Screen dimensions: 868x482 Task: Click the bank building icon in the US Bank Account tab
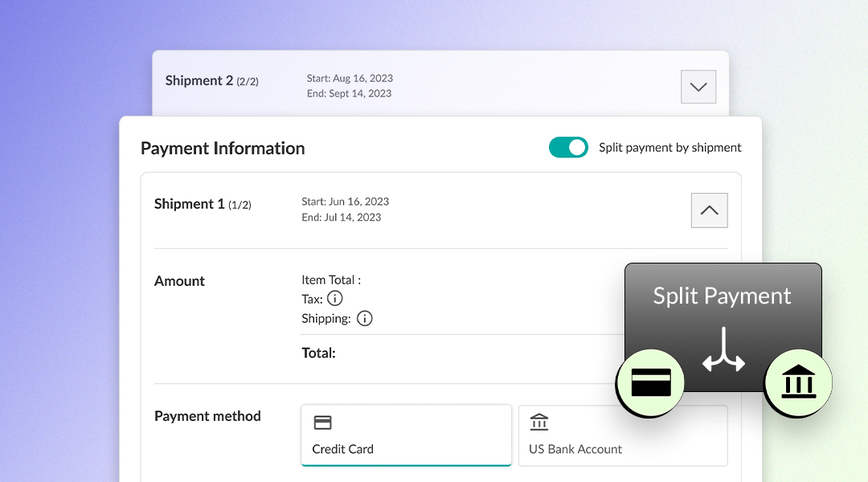coord(538,422)
